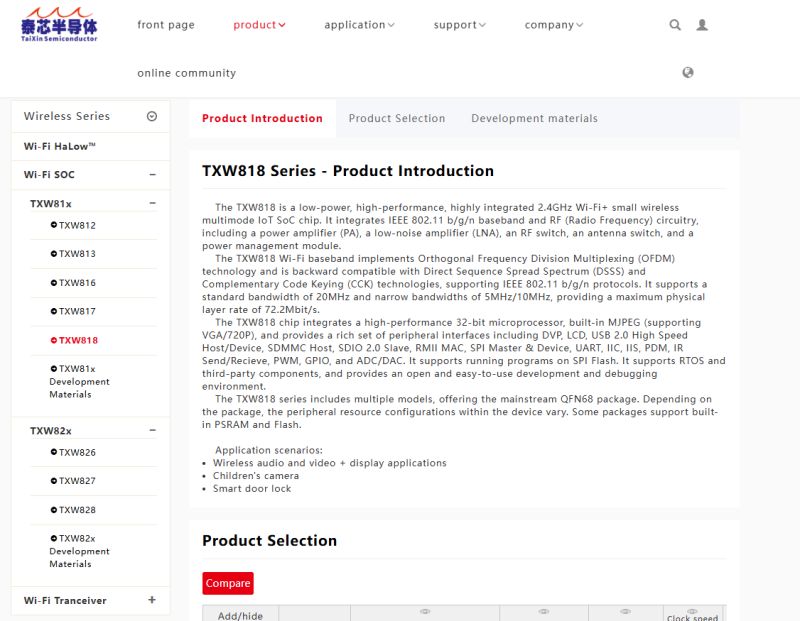Select TXW818 in sidebar
Viewport: 800px width, 621px height.
78,340
